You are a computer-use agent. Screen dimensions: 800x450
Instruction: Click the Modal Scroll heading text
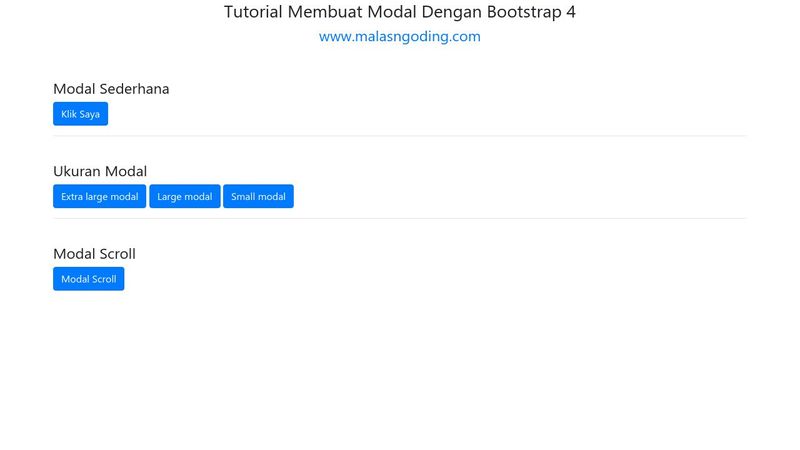(x=94, y=254)
